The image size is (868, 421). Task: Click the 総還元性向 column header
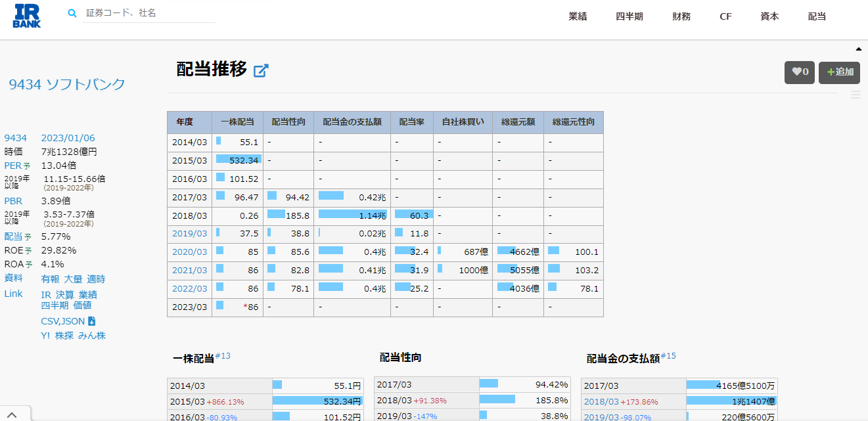[573, 122]
